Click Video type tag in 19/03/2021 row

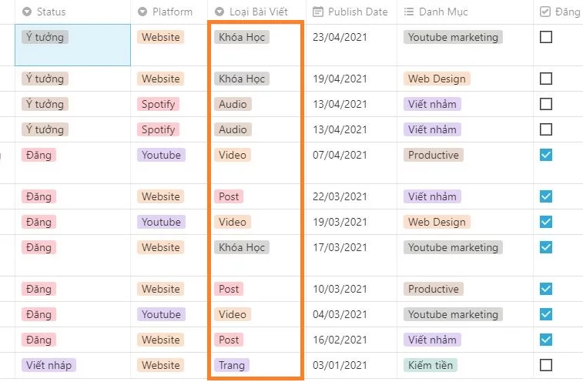pyautogui.click(x=233, y=222)
